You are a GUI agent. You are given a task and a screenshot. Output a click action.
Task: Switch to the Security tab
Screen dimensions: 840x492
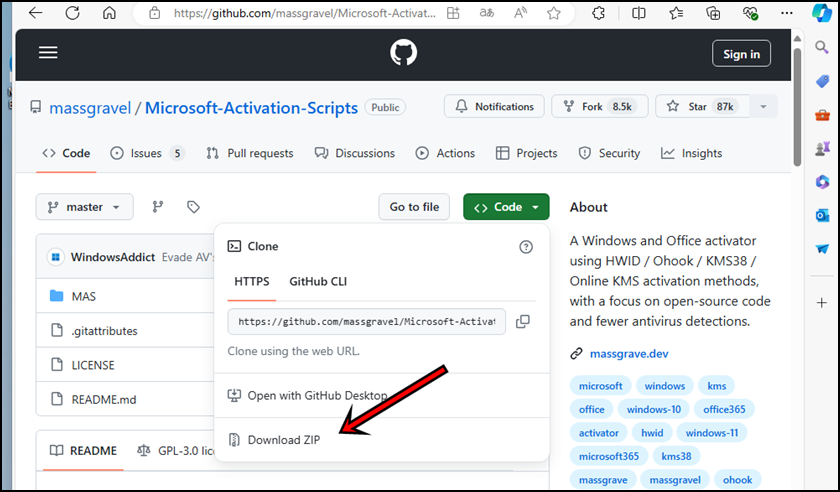(x=609, y=153)
